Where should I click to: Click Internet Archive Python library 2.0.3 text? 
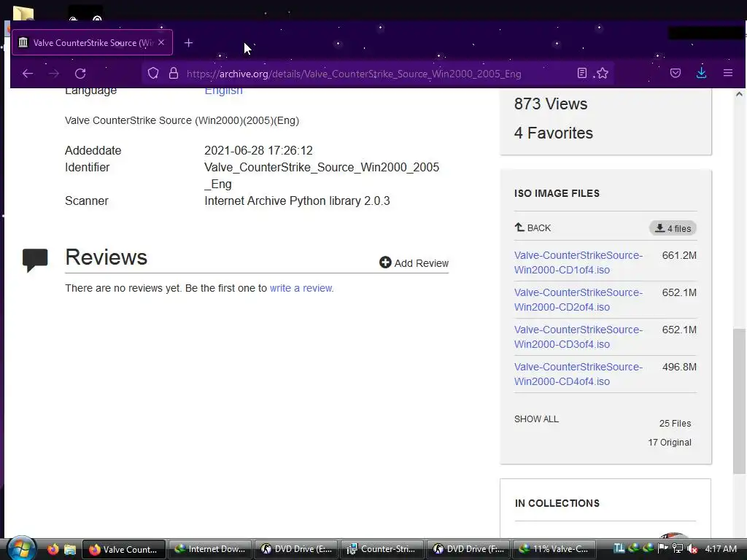click(297, 201)
